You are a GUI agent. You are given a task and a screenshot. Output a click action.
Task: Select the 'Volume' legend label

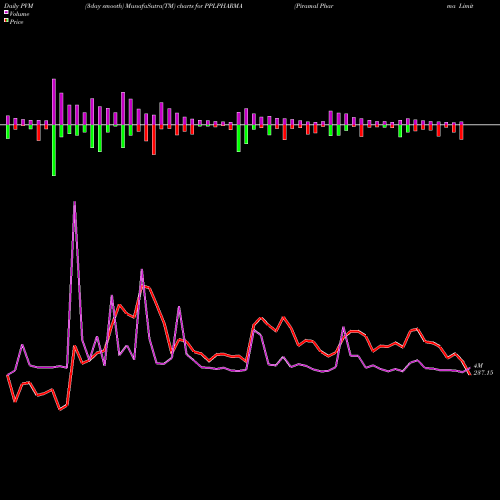(x=19, y=14)
